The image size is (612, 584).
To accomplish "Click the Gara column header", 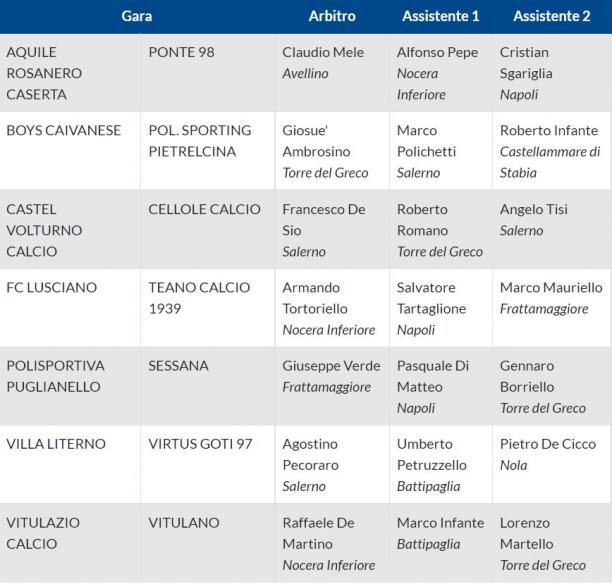I will 137,16.
